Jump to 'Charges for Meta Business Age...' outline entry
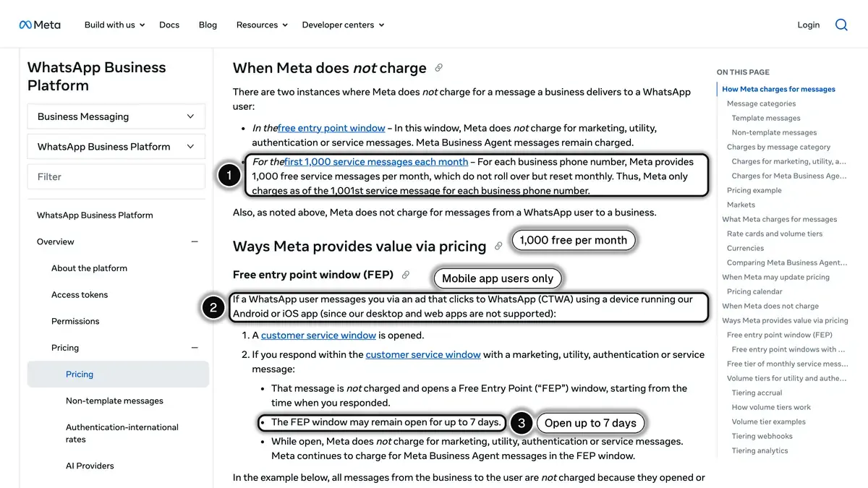Screen dimensions: 868x488 click(x=788, y=176)
